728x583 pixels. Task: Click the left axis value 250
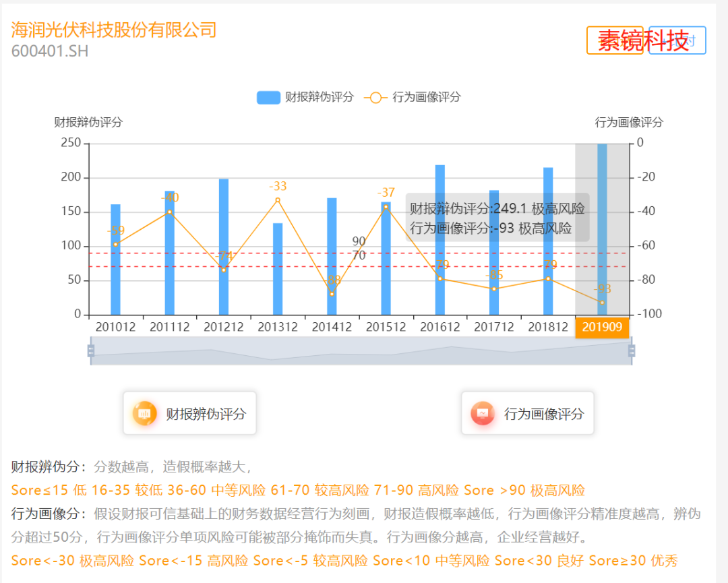coord(71,143)
